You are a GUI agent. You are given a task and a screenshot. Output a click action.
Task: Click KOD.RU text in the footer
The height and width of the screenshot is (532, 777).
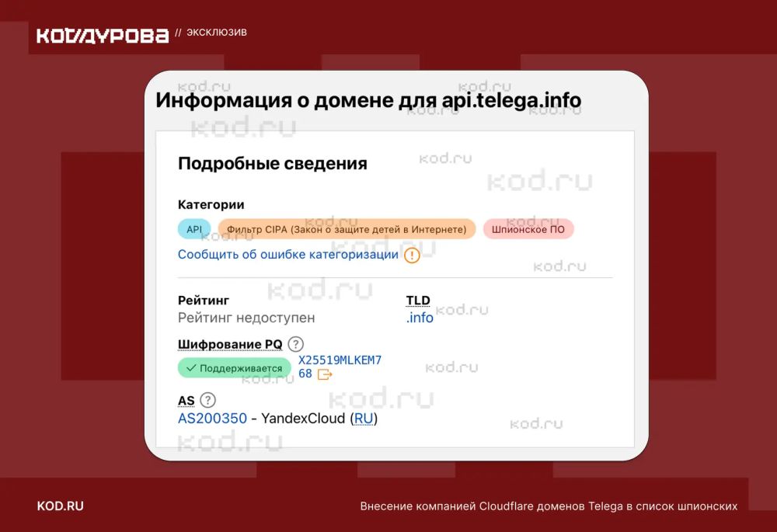click(x=61, y=506)
